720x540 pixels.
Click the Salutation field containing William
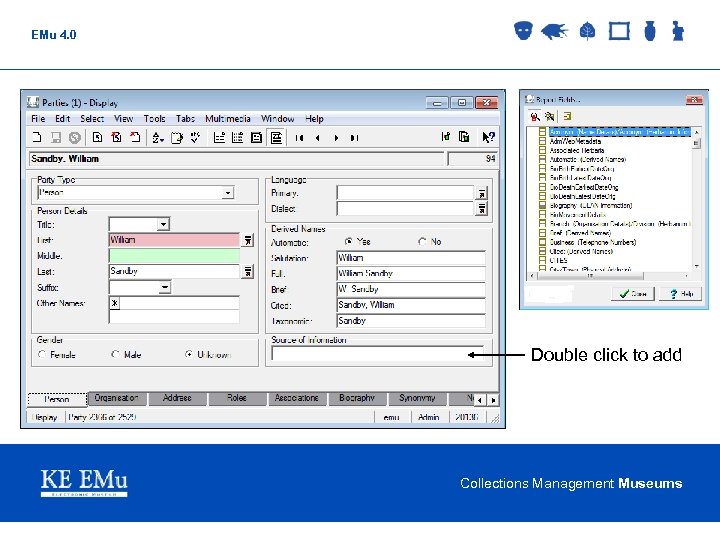tap(411, 258)
